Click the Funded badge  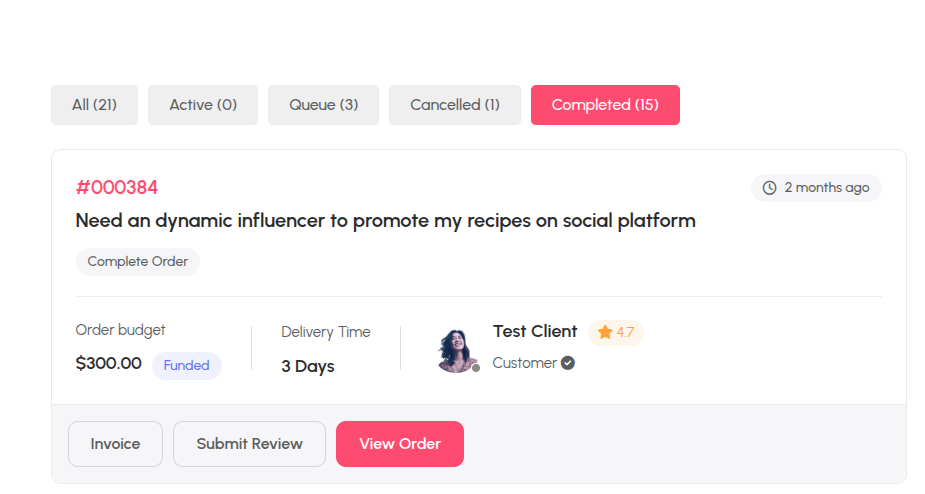[186, 365]
